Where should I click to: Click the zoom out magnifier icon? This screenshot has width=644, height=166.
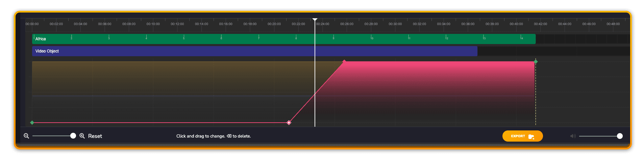point(26,136)
